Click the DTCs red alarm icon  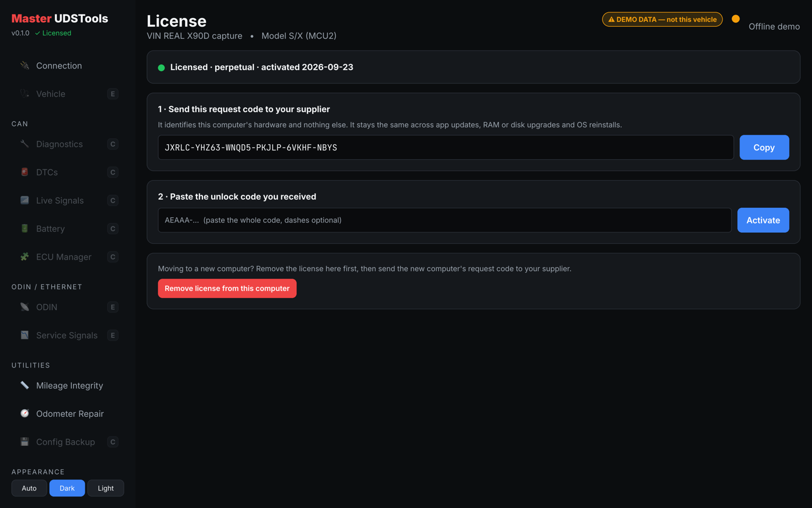pos(24,172)
